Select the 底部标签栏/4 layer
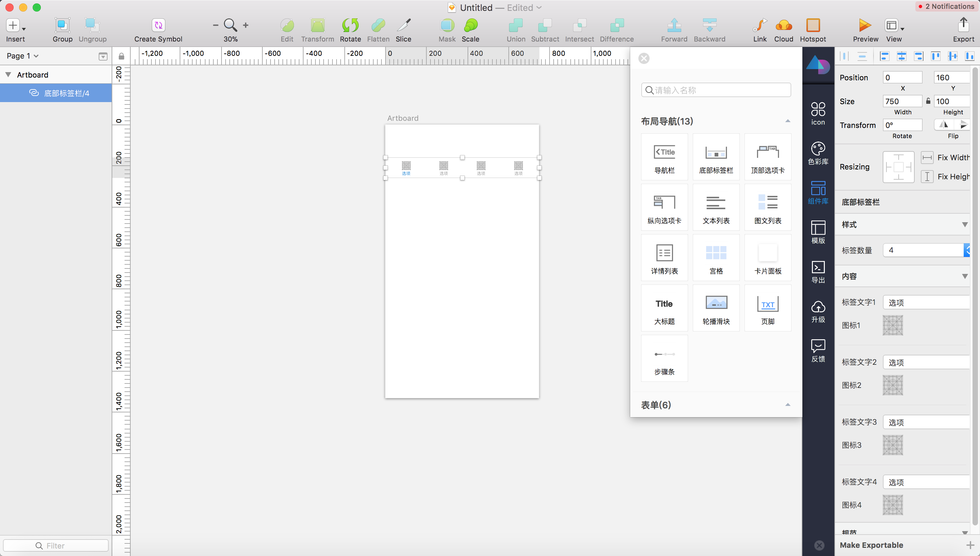The image size is (980, 556). click(x=66, y=93)
